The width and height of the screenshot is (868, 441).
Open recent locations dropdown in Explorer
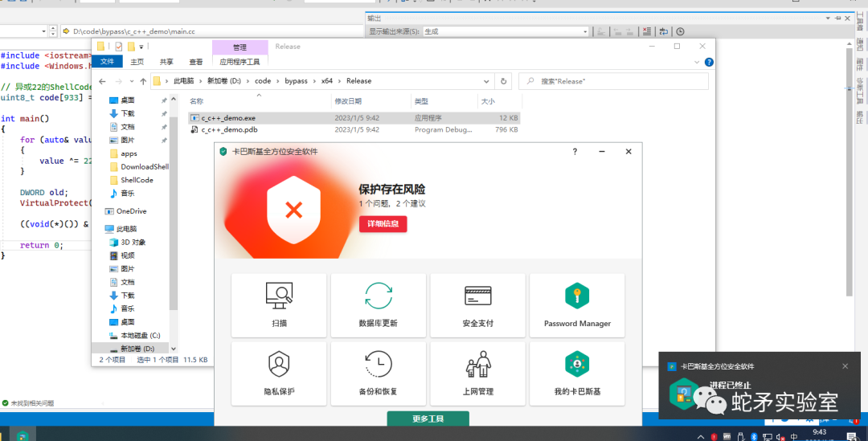pos(131,82)
